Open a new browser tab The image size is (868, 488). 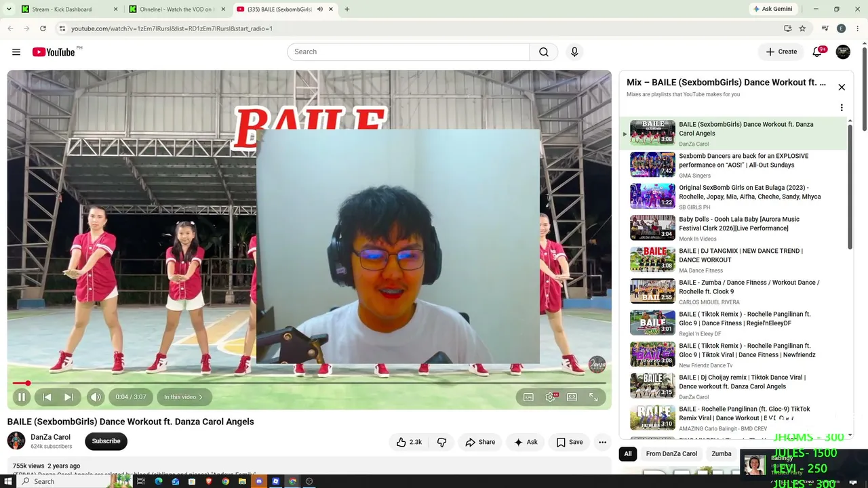[x=347, y=9]
